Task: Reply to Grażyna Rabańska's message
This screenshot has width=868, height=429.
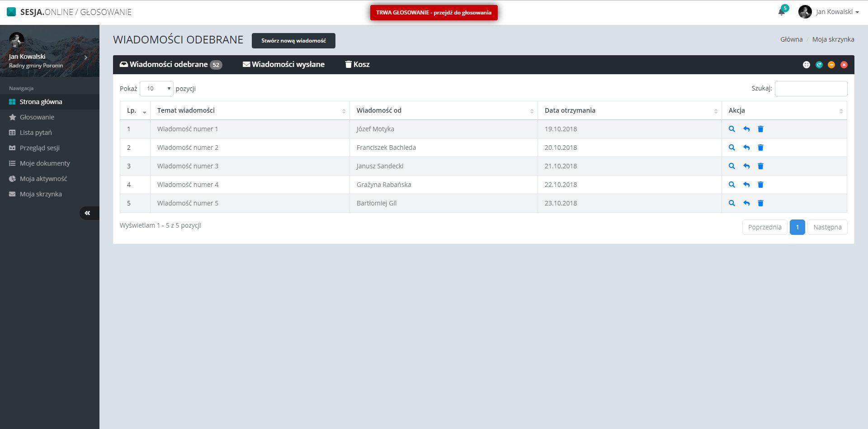Action: coord(746,185)
